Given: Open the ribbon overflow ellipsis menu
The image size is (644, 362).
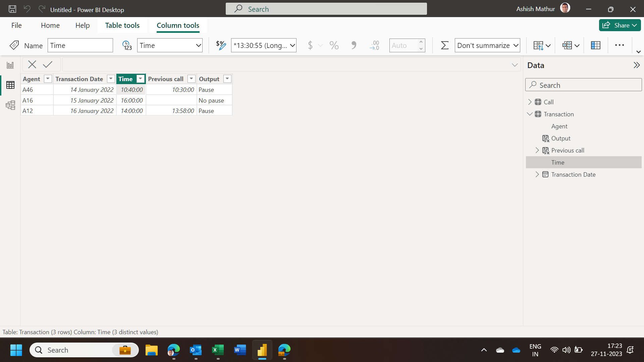Looking at the screenshot, I should [x=620, y=45].
